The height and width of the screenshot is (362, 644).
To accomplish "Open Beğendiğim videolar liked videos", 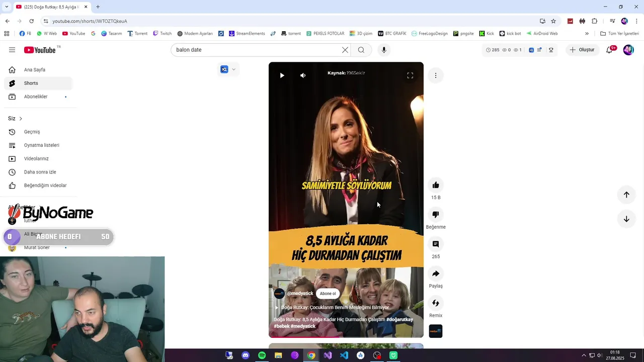I will pos(38,186).
